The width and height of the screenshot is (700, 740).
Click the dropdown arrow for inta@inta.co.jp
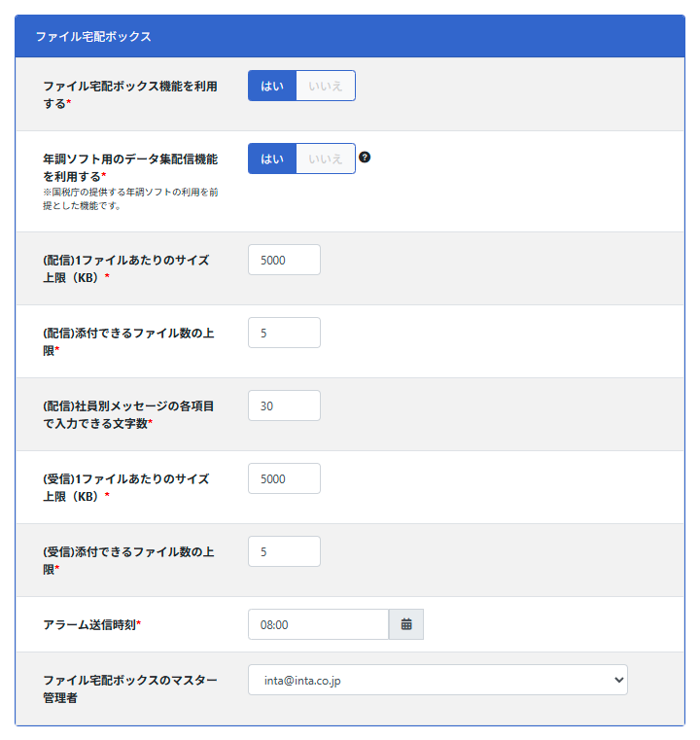[x=619, y=681]
